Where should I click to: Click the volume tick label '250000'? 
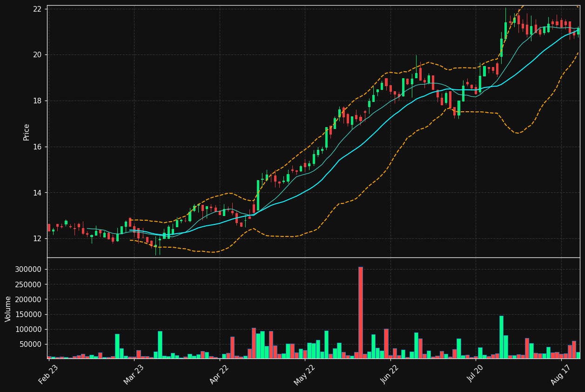(x=29, y=284)
